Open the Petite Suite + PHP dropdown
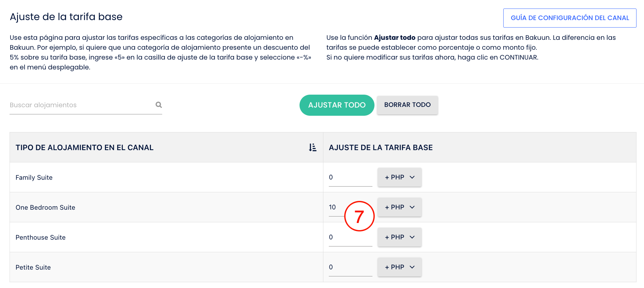This screenshot has height=288, width=644. click(400, 267)
